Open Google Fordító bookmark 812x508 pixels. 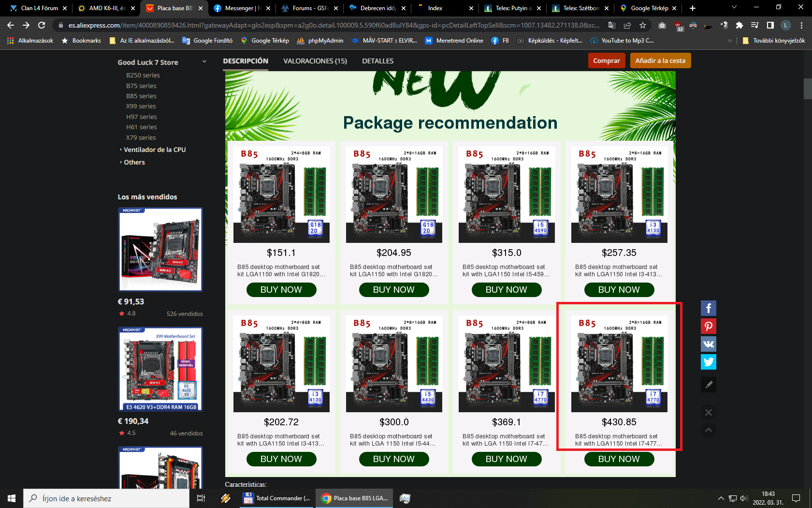click(207, 41)
